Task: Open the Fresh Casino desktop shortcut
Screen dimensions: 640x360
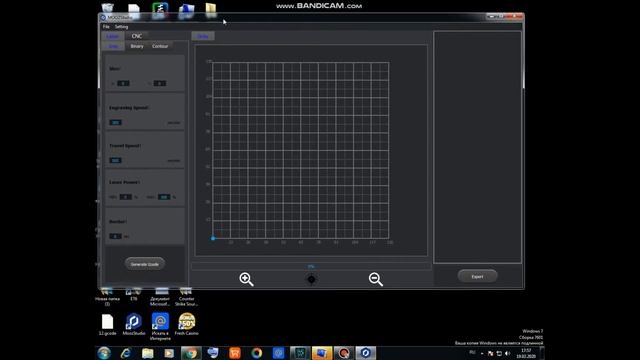Action: click(x=187, y=324)
